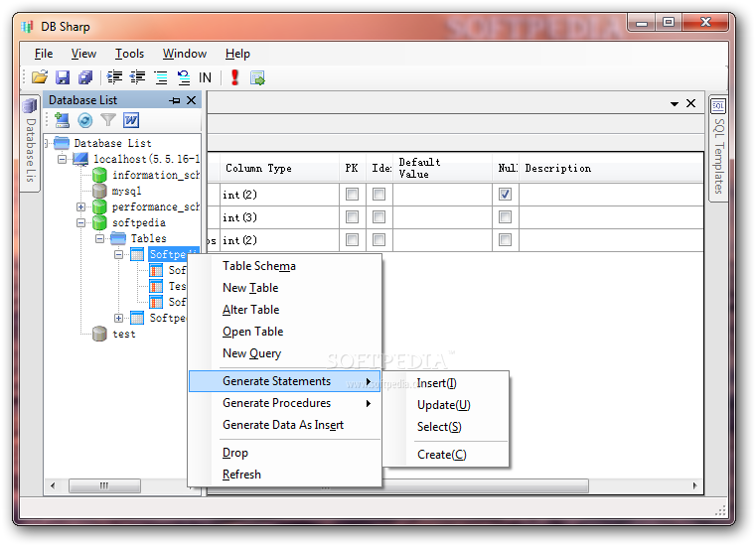Click the second indent icon
Viewport: 756px width, 546px height.
[138, 77]
